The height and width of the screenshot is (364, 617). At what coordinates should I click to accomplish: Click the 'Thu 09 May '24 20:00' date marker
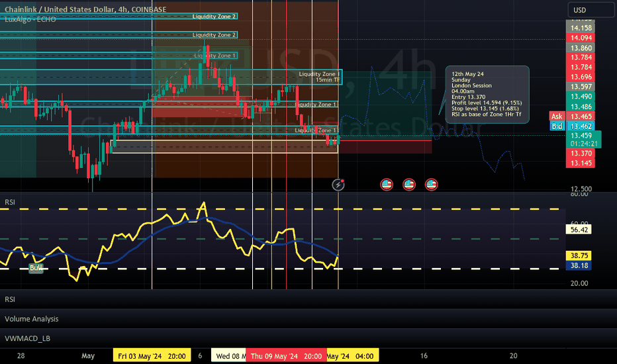(286, 356)
